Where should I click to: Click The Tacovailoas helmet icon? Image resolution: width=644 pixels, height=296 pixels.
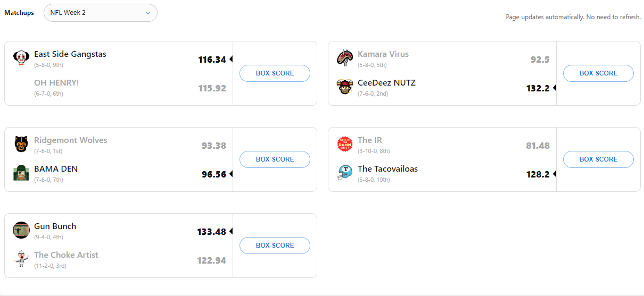click(x=345, y=173)
